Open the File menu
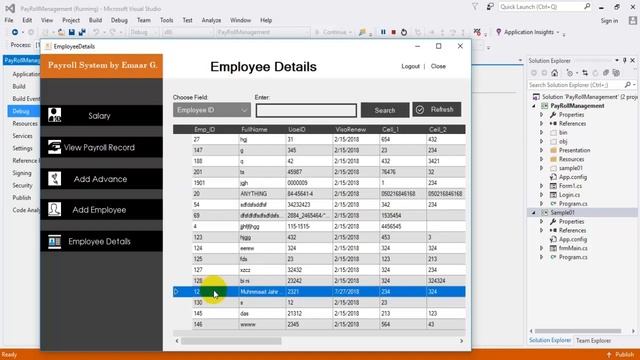This screenshot has height=360, width=640. pyautogui.click(x=9, y=20)
